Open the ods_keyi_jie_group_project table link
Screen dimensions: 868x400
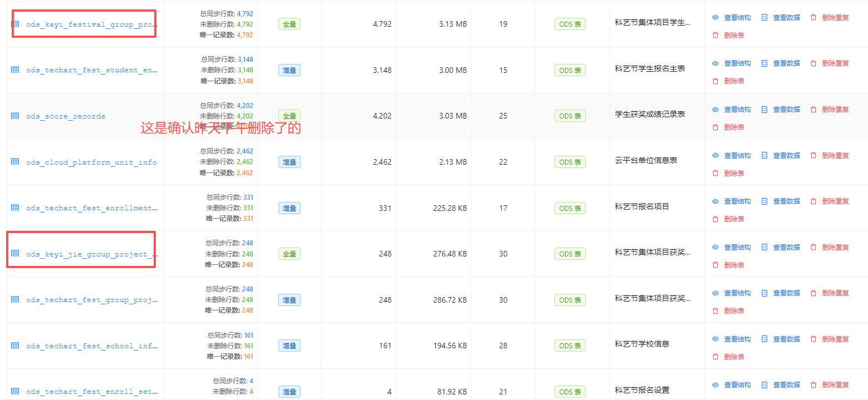coord(91,254)
